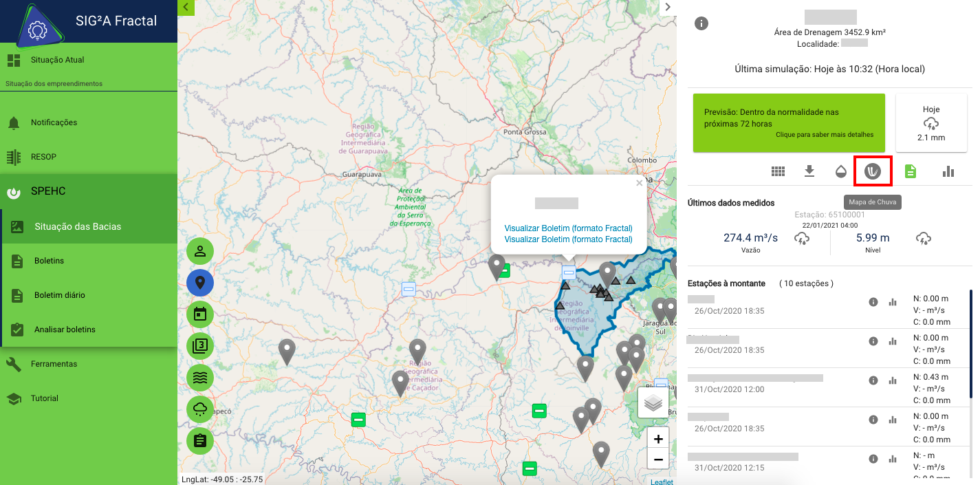Open the Mapa de Chuva icon

click(873, 171)
